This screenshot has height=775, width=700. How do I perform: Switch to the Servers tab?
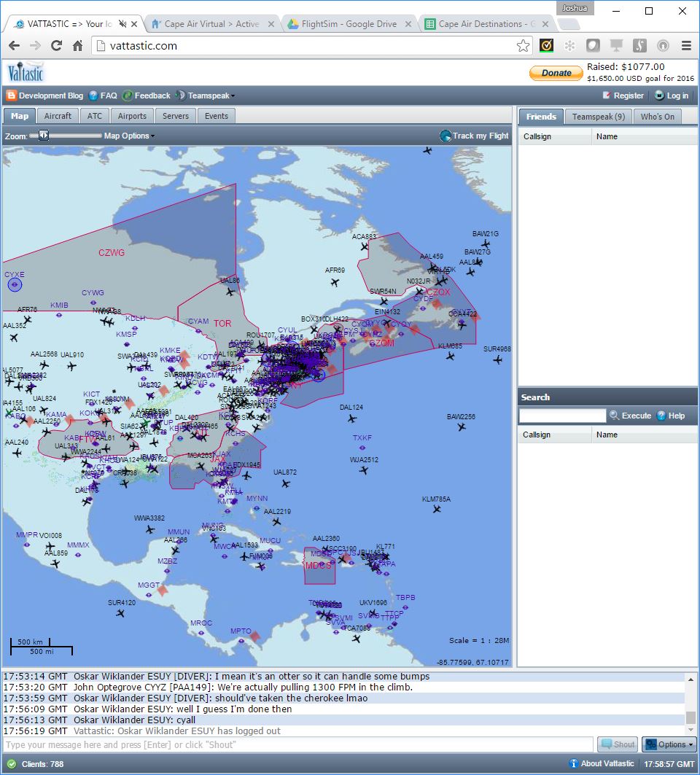pos(176,116)
